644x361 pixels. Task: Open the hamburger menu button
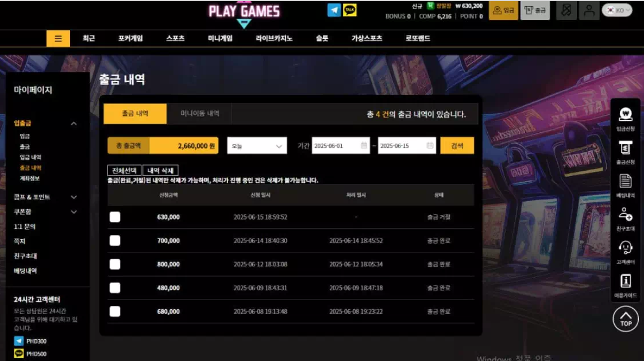[58, 39]
